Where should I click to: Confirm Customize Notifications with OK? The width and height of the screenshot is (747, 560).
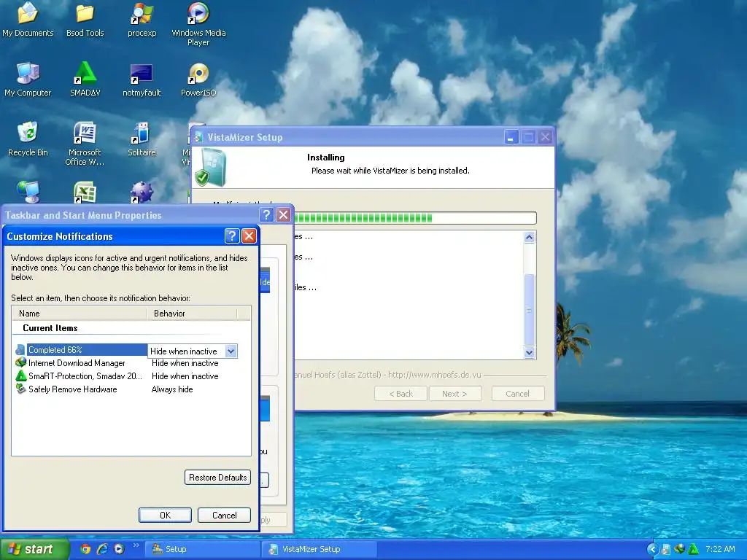tap(166, 516)
